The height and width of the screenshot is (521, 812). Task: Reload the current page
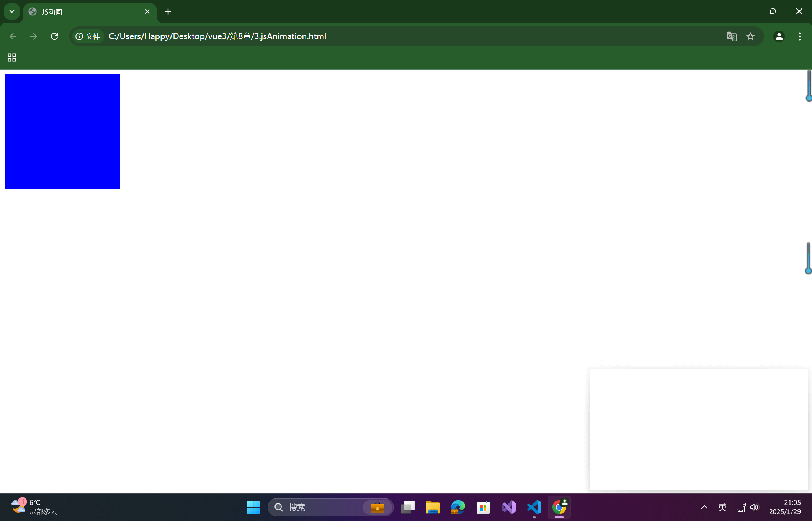[x=54, y=36]
